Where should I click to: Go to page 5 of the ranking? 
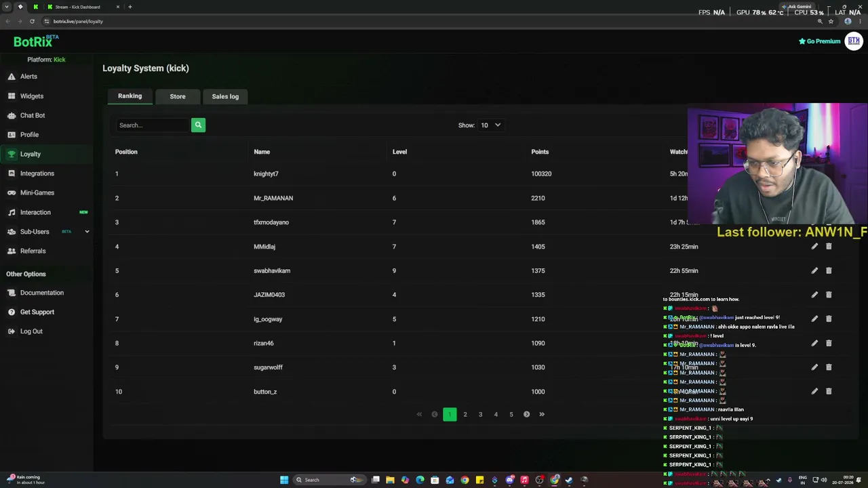click(x=511, y=414)
